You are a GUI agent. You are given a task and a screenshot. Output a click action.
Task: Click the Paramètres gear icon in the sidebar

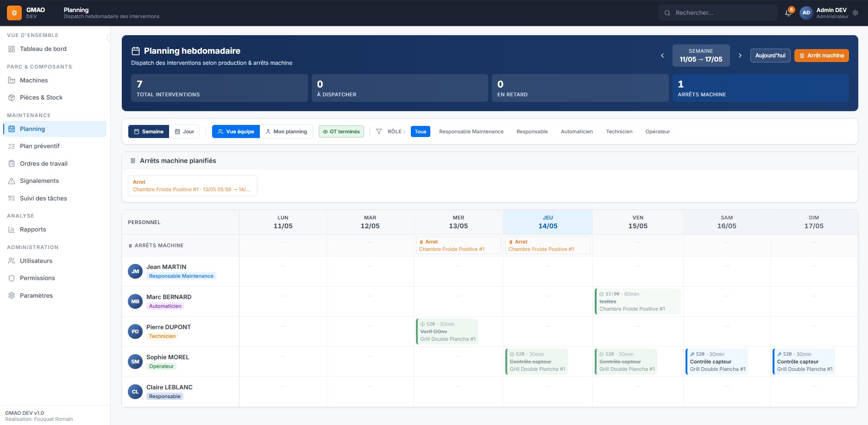tap(12, 296)
